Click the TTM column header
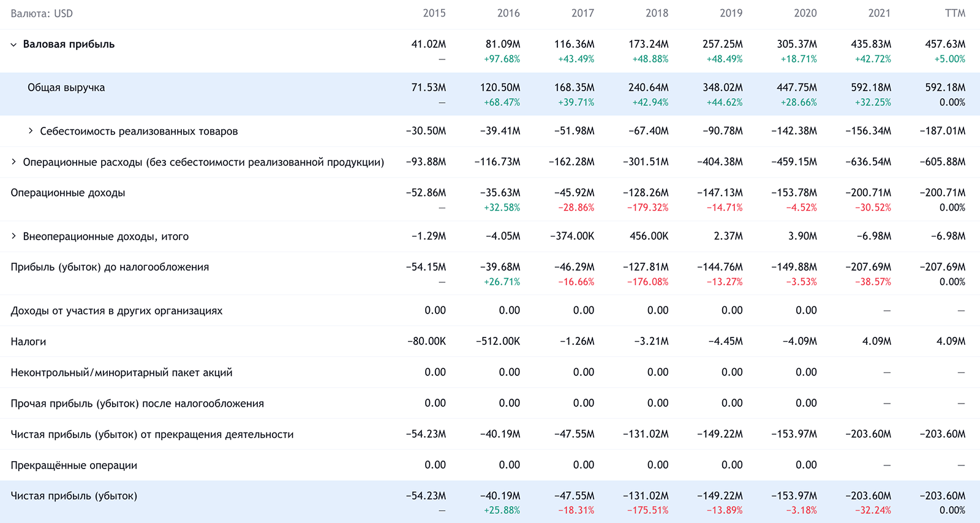Image resolution: width=980 pixels, height=523 pixels. pyautogui.click(x=955, y=13)
